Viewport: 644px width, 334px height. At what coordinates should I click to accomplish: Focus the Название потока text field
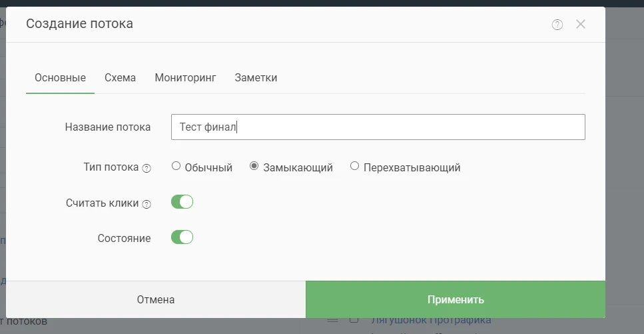(378, 127)
